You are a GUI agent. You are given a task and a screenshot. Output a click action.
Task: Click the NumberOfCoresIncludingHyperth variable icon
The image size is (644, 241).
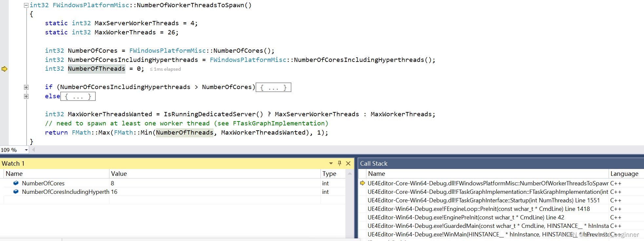point(16,192)
